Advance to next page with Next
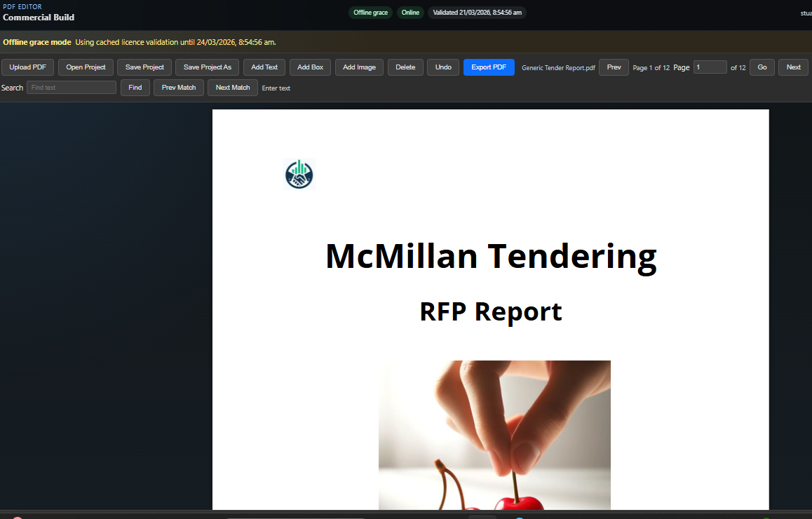 coord(793,67)
